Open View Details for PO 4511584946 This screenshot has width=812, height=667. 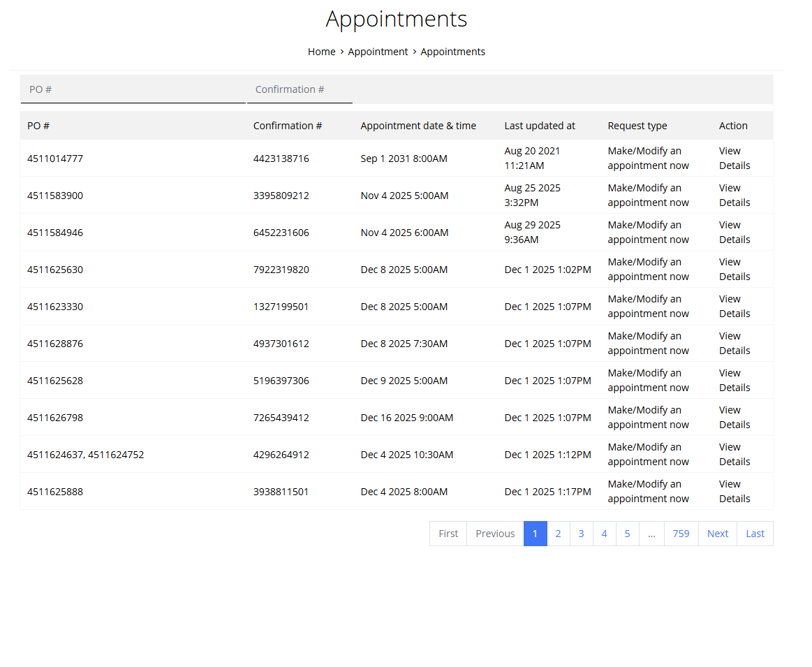coord(734,233)
